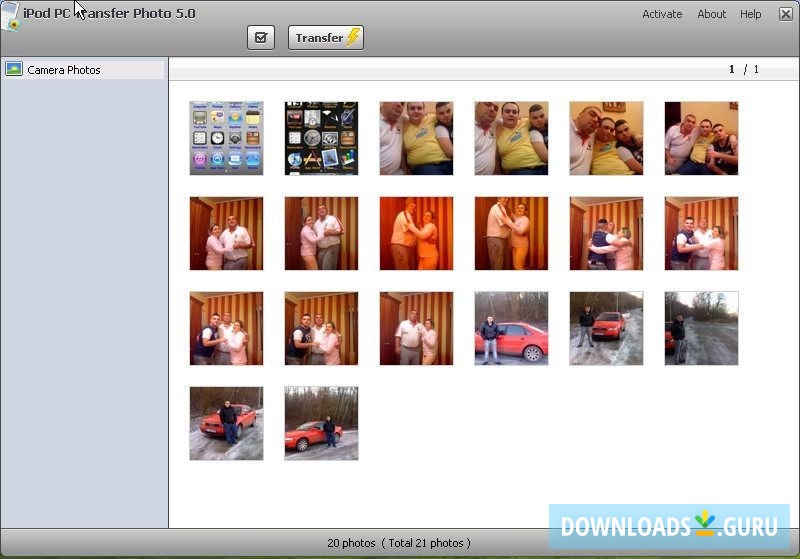Open the About menu

(711, 14)
